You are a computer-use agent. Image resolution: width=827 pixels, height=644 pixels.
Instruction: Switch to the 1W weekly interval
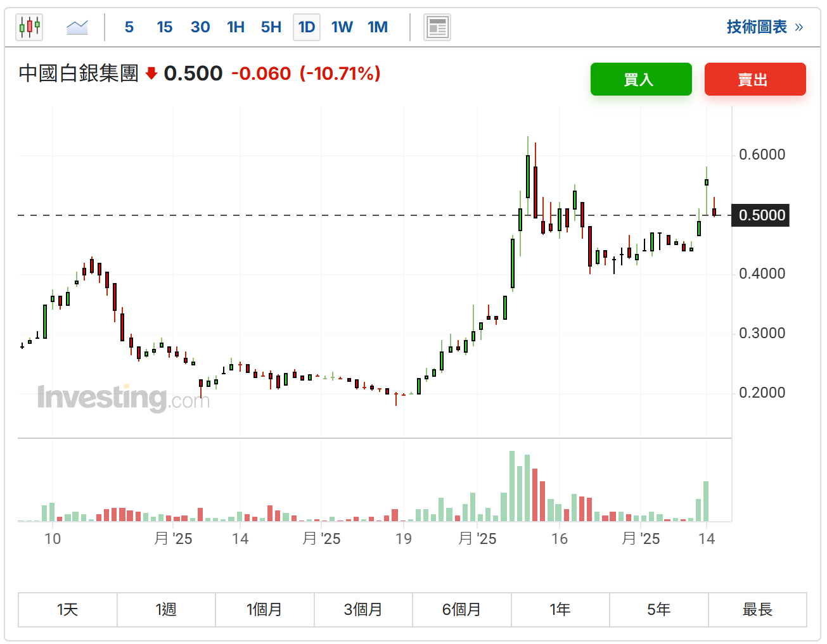click(x=342, y=27)
